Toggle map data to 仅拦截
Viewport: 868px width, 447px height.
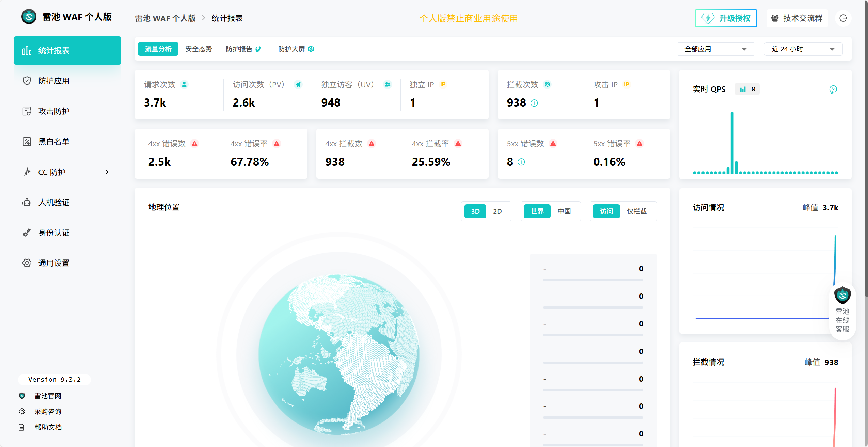[636, 211]
